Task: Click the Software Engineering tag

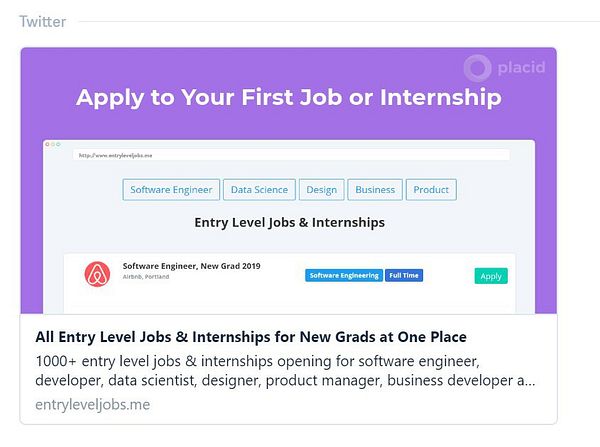Action: pos(344,275)
